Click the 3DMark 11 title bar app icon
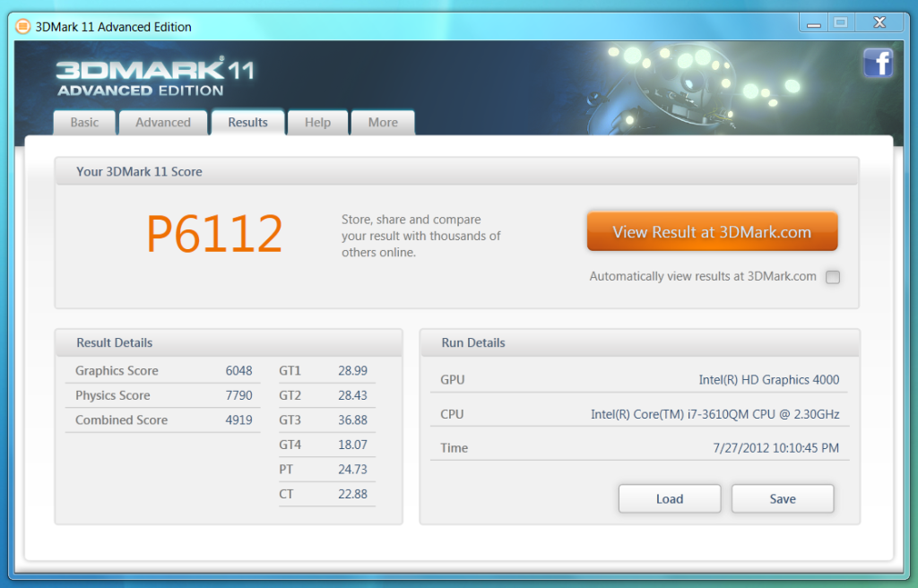 [22, 26]
